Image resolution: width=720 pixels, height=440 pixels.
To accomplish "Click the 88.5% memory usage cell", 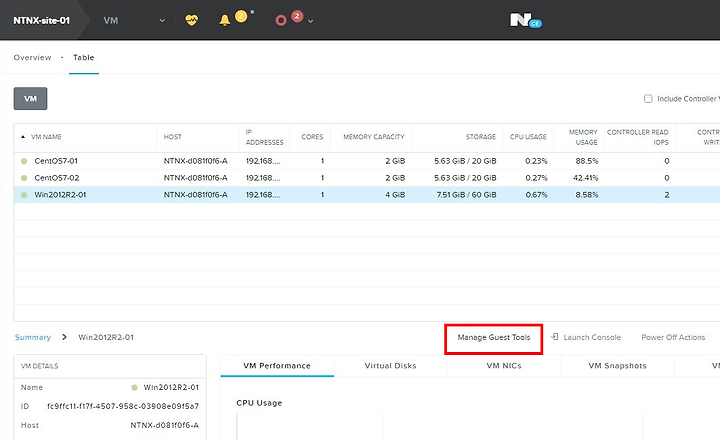I will 587,161.
